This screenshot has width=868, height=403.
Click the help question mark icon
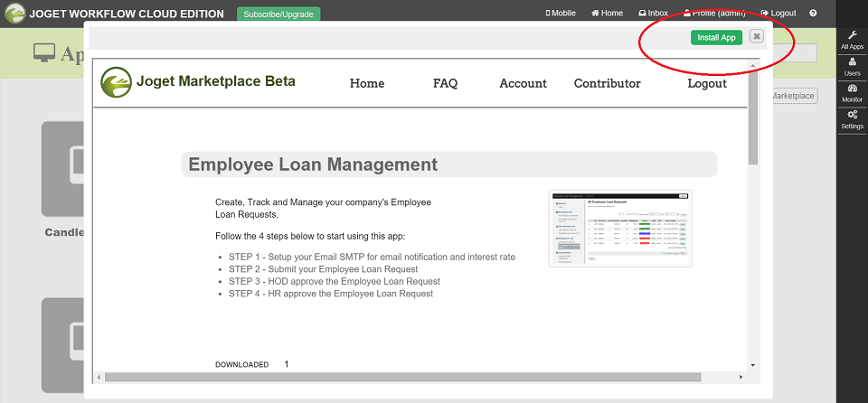(x=813, y=14)
